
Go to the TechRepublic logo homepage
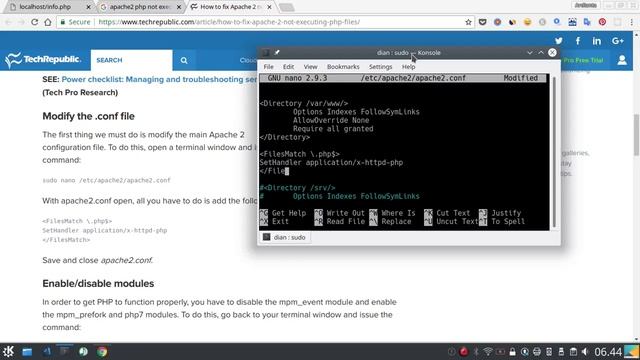[43, 60]
